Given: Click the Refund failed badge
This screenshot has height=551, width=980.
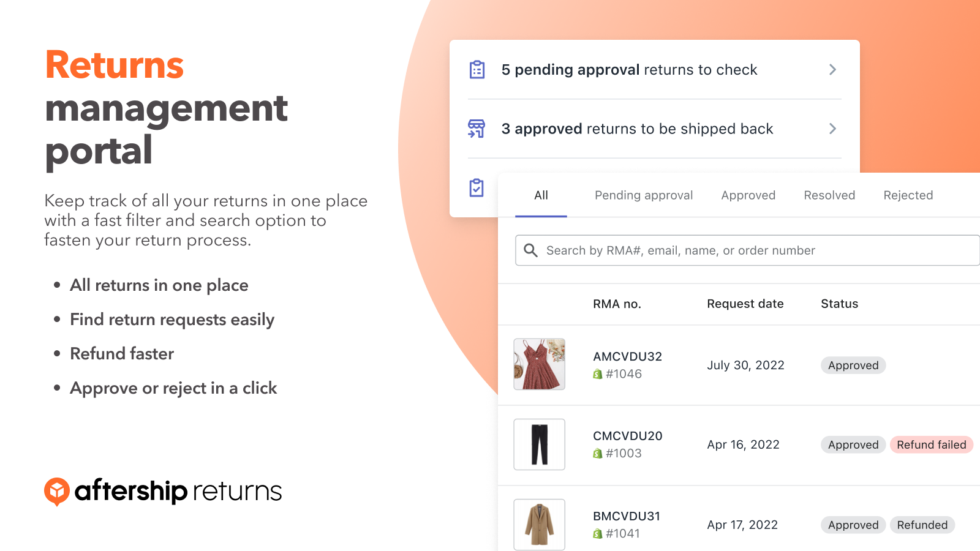Looking at the screenshot, I should [932, 445].
